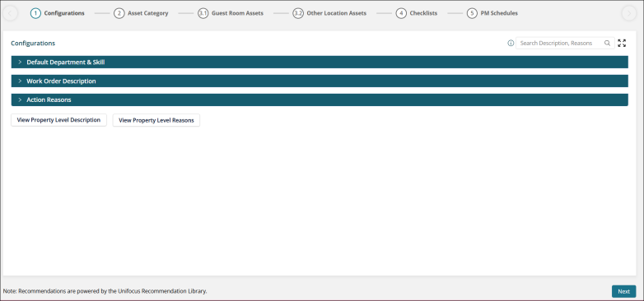Screen dimensions: 644x301
Task: Click the Unifocus Recommendation Library note
Action: coord(105,291)
